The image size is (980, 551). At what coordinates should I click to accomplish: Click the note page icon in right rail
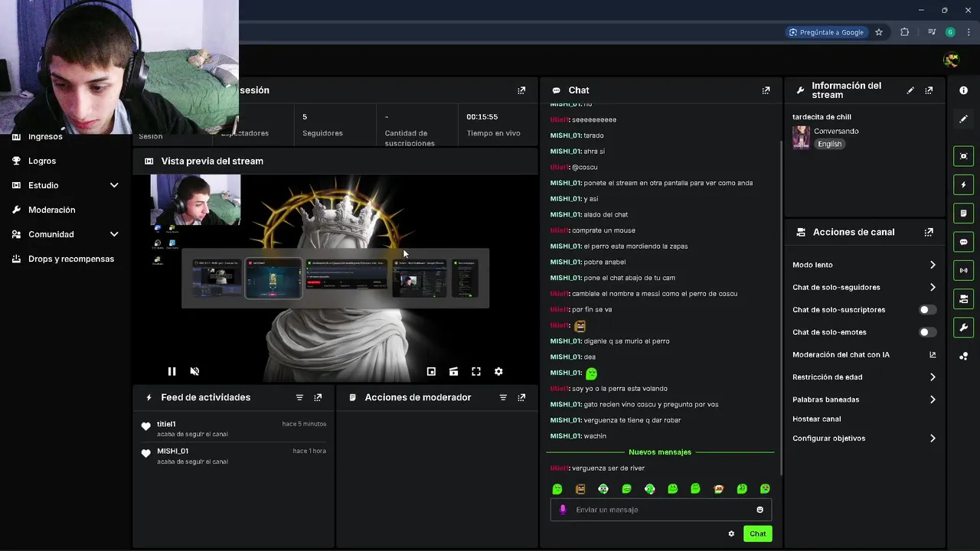pyautogui.click(x=963, y=213)
